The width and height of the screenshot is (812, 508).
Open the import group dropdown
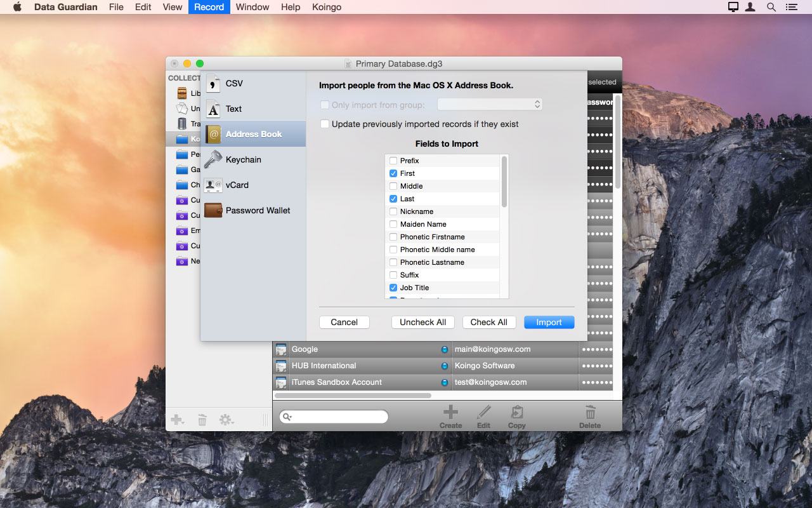click(490, 105)
